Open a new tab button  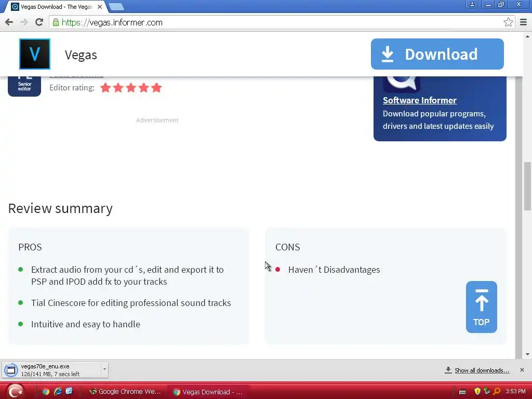pyautogui.click(x=116, y=7)
